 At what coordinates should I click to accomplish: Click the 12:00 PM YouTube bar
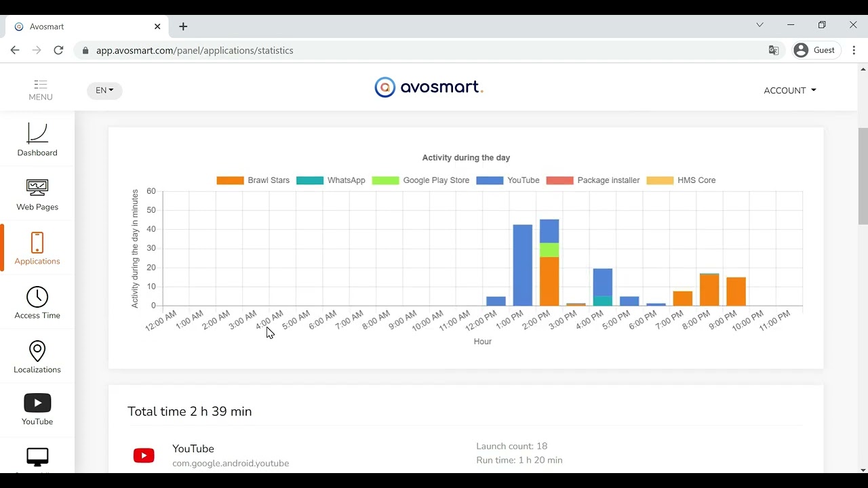tap(496, 301)
